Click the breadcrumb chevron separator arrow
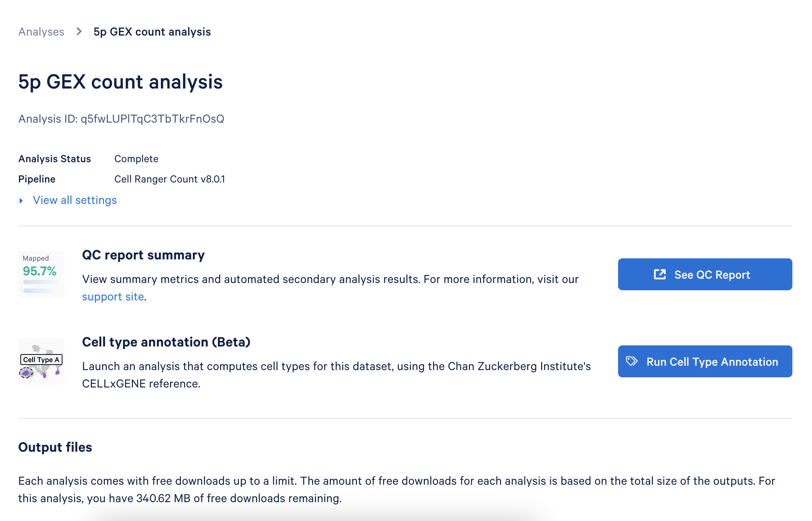This screenshot has height=521, width=812. [x=79, y=32]
